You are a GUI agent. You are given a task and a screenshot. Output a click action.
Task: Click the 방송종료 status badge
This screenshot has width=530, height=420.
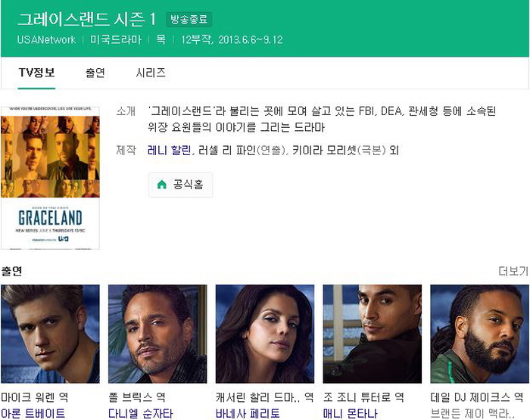point(189,20)
